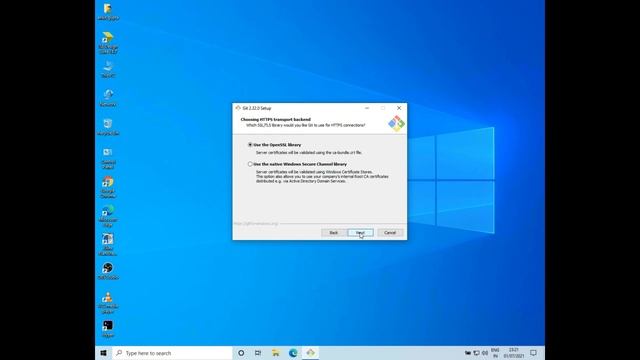
Task: Open the VLC media player desktop shortcut
Action: coord(108,302)
